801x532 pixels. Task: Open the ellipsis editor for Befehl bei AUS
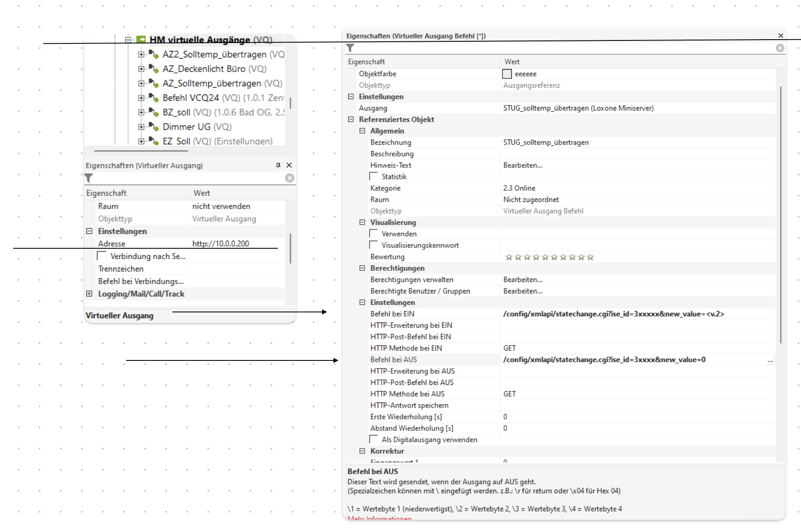pyautogui.click(x=770, y=360)
